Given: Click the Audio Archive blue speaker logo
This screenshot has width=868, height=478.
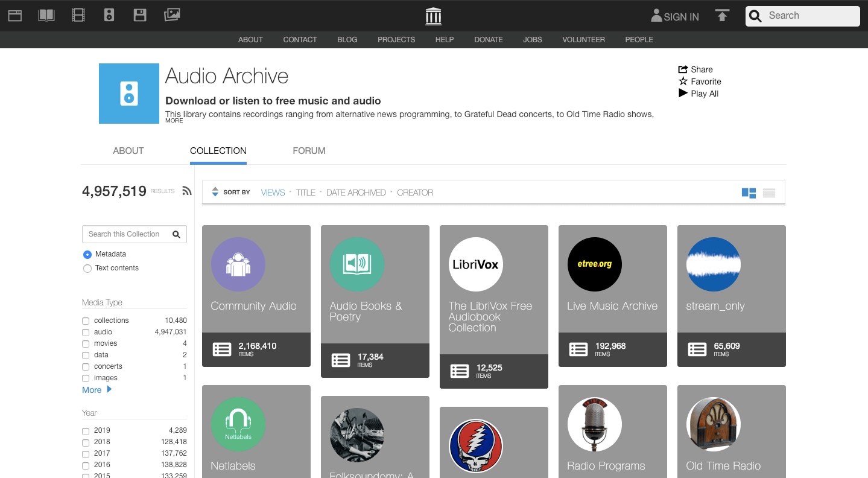Looking at the screenshot, I should pyautogui.click(x=129, y=94).
